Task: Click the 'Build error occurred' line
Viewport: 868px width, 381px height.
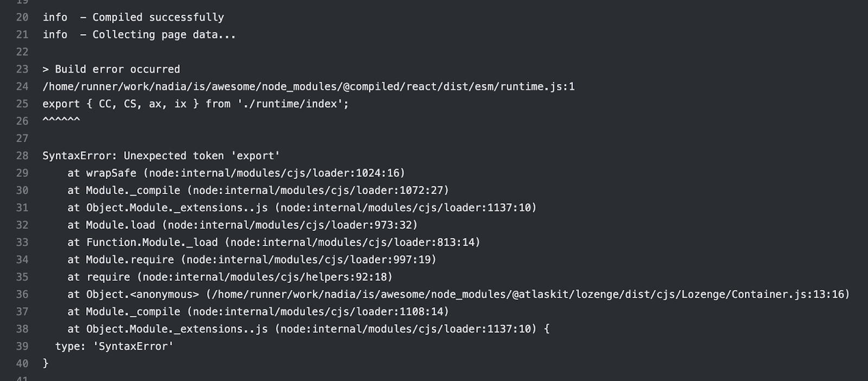Action: click(x=111, y=69)
